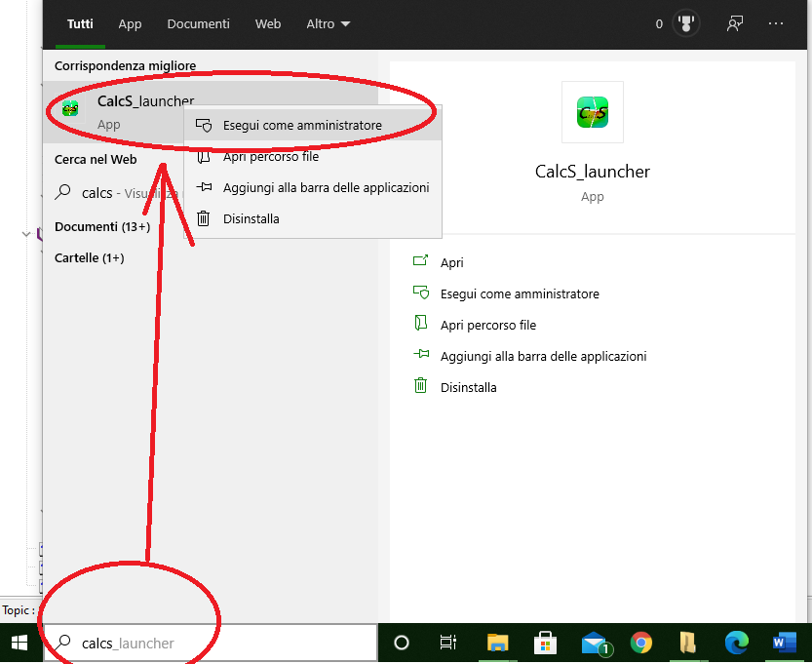The image size is (812, 664).
Task: Click the green file location icon
Action: pyautogui.click(x=420, y=323)
